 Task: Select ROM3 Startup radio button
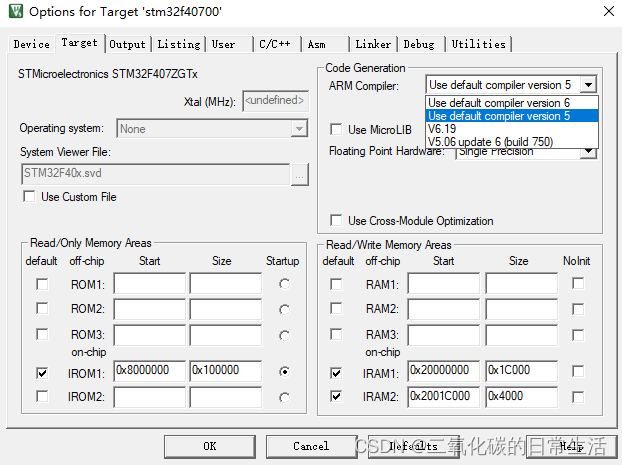coord(284,336)
